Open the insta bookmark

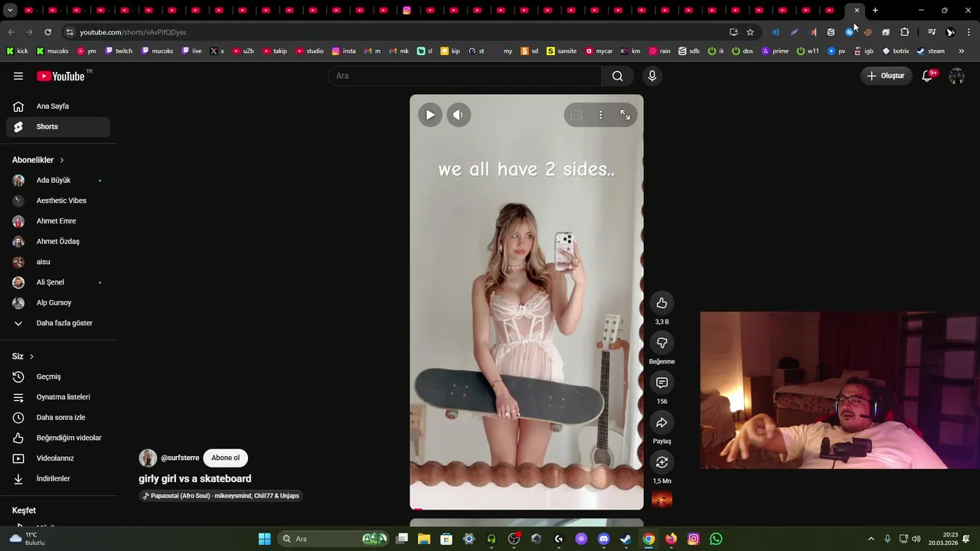point(344,51)
